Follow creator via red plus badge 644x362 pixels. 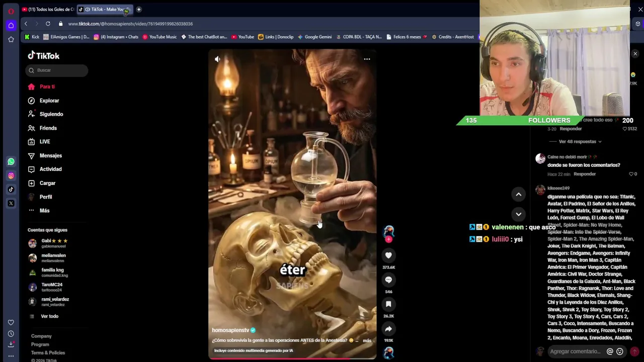coord(388,240)
